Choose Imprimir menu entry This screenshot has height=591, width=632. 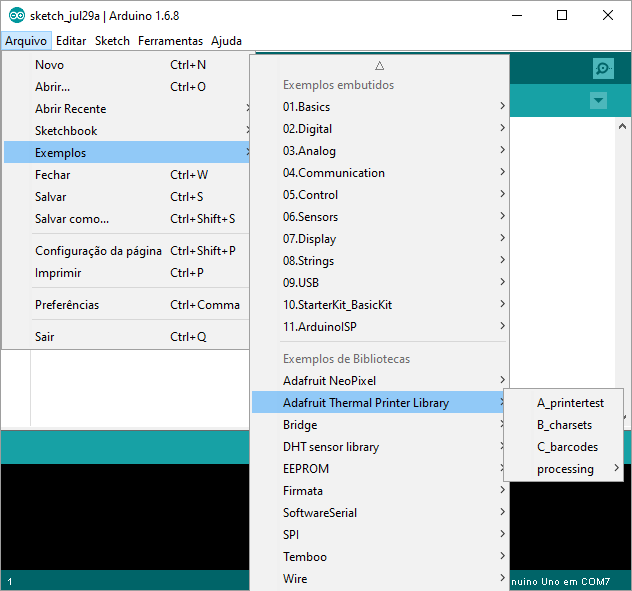[127, 273]
